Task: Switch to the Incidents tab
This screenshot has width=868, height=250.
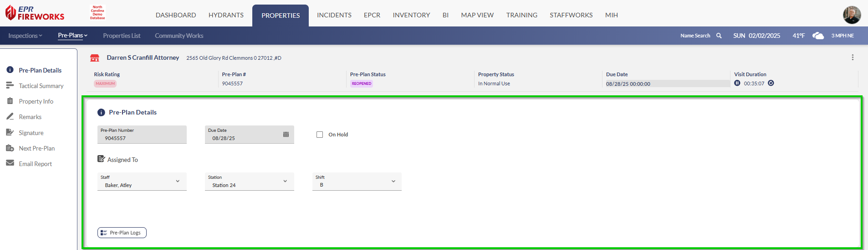Action: click(x=334, y=15)
